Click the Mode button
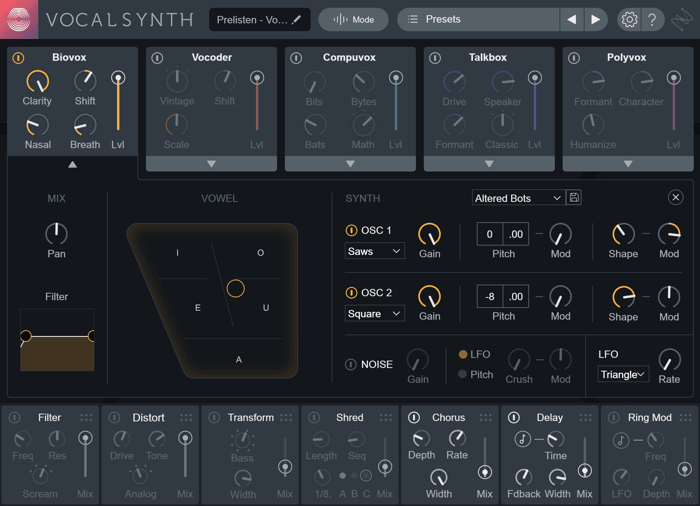Screen dimensions: 700x506 point(353,20)
